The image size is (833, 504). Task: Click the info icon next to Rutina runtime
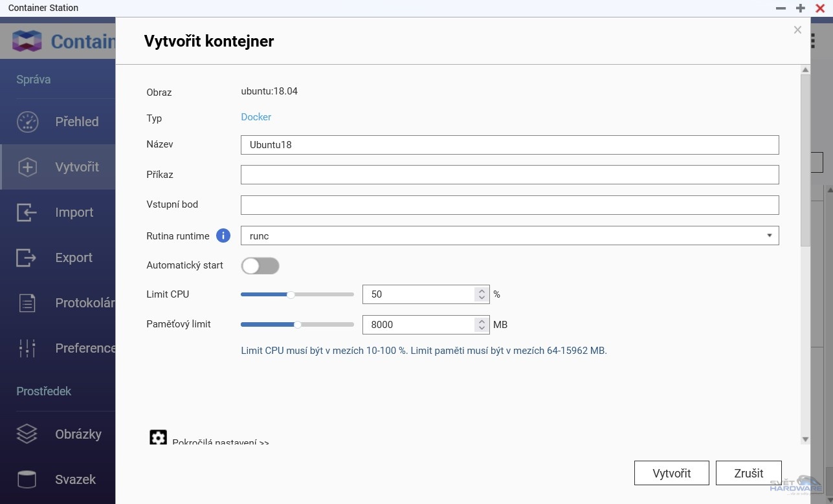pos(223,236)
